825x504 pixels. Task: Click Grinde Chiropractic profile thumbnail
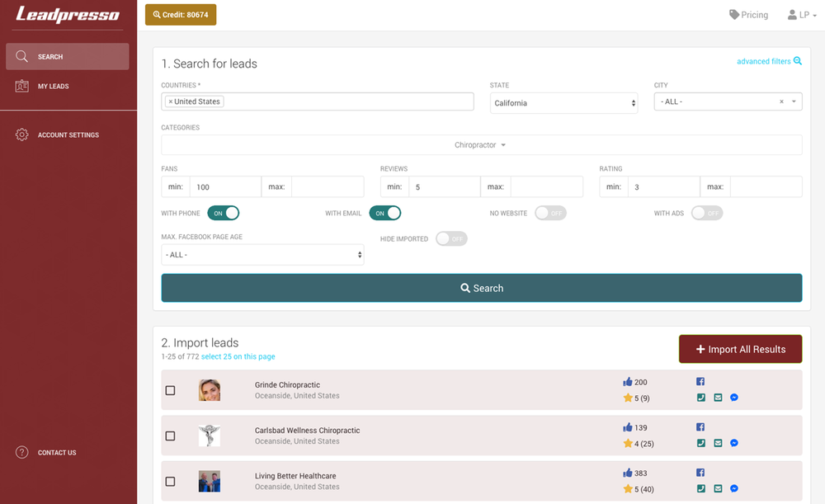point(210,390)
